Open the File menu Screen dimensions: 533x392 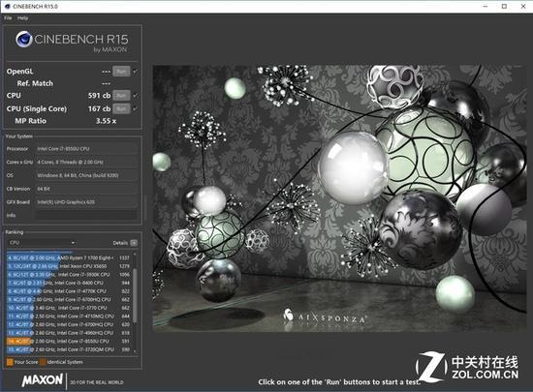8,18
